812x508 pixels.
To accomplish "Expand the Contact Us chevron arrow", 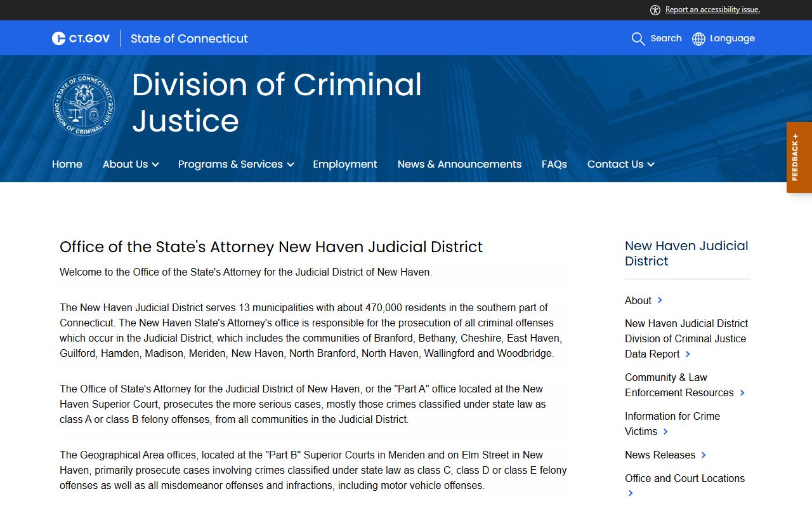I will click(x=650, y=164).
